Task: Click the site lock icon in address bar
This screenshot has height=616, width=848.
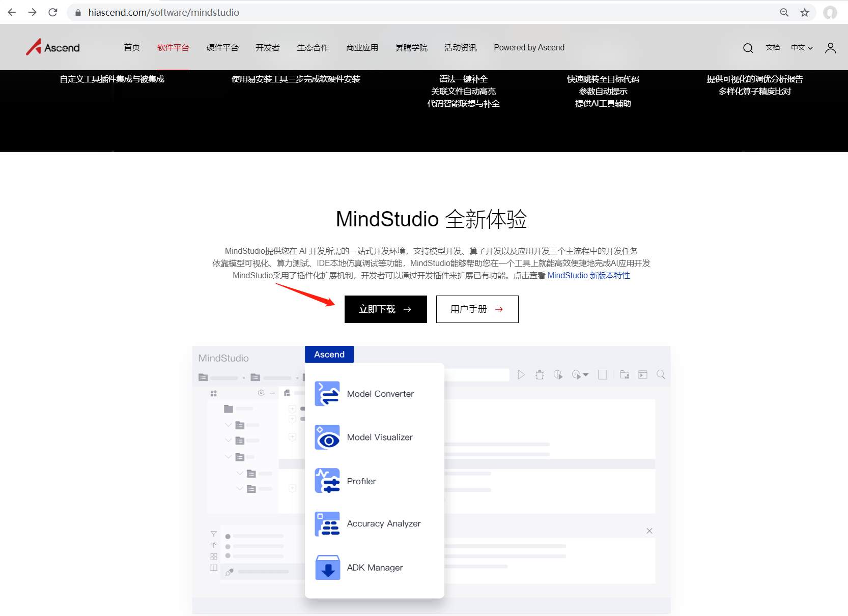Action: click(x=78, y=13)
